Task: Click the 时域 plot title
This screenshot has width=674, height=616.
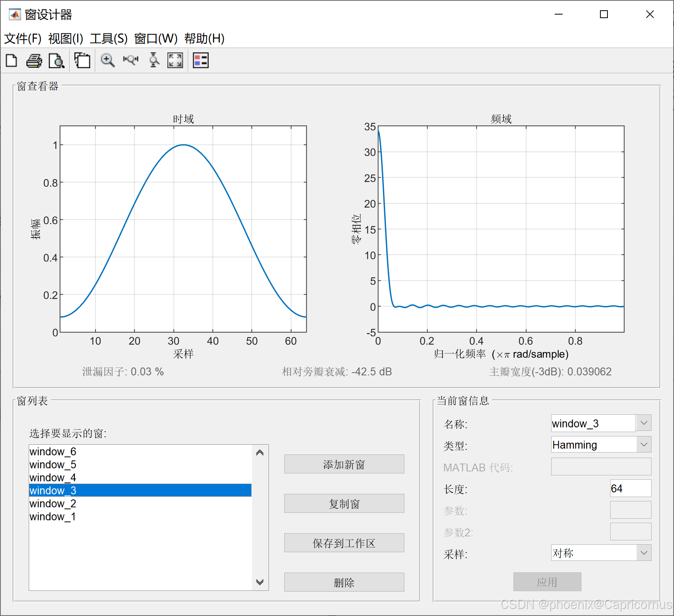Action: coord(183,119)
